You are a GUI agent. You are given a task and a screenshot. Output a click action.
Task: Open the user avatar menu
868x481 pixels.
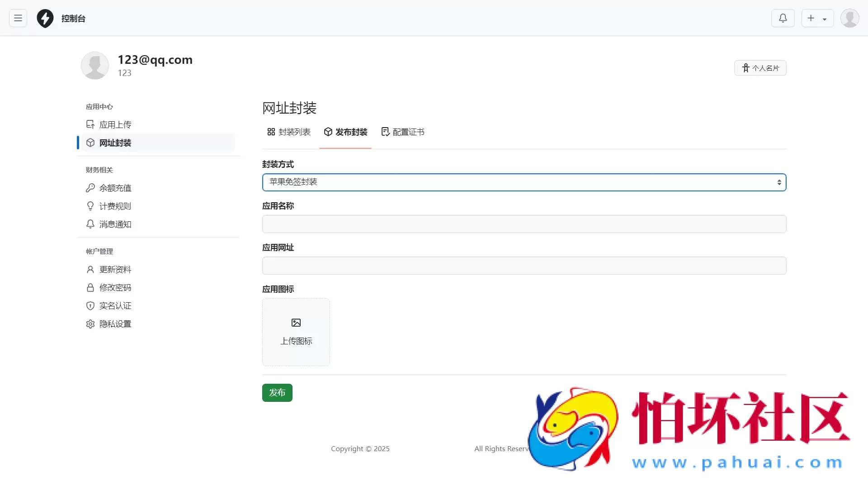tap(850, 18)
